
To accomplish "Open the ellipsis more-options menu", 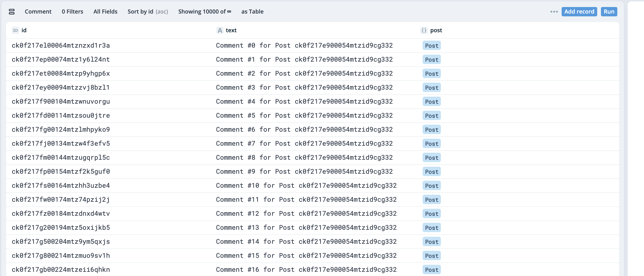I will click(x=554, y=11).
